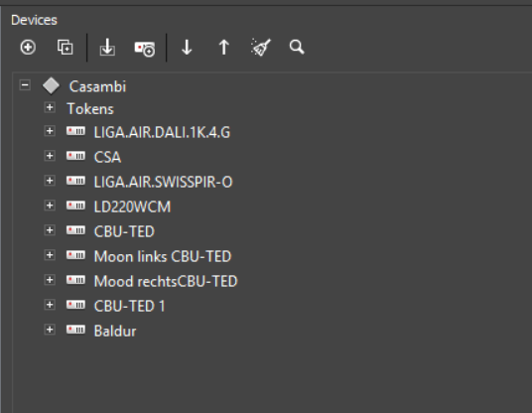Expand the Tokens node
This screenshot has height=413, width=532.
click(x=50, y=107)
